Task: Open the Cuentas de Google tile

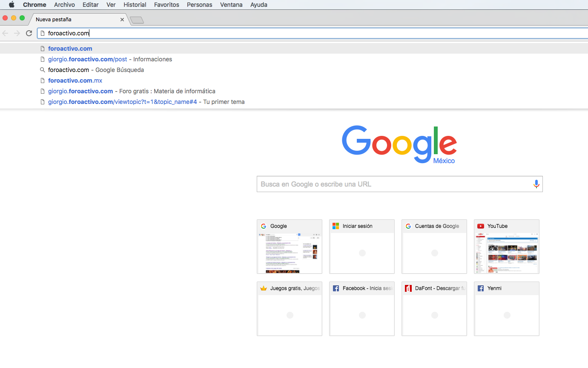Action: 434,247
